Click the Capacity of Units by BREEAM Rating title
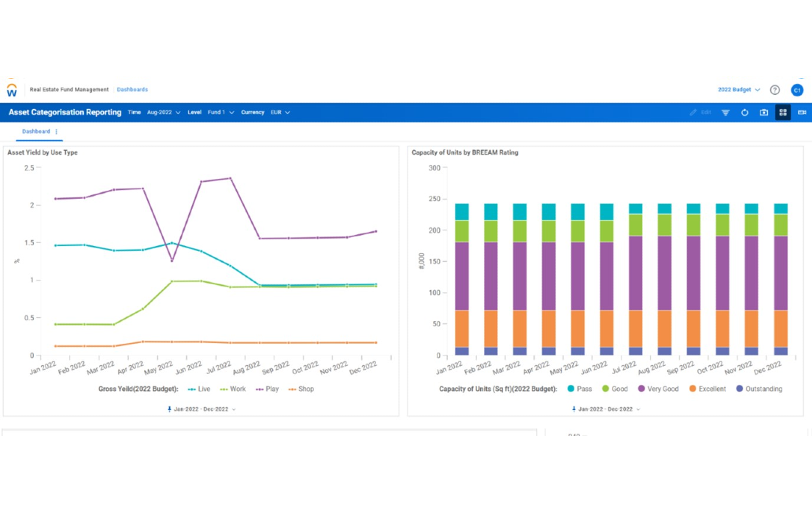Image resolution: width=812 pixels, height=508 pixels. [x=465, y=152]
